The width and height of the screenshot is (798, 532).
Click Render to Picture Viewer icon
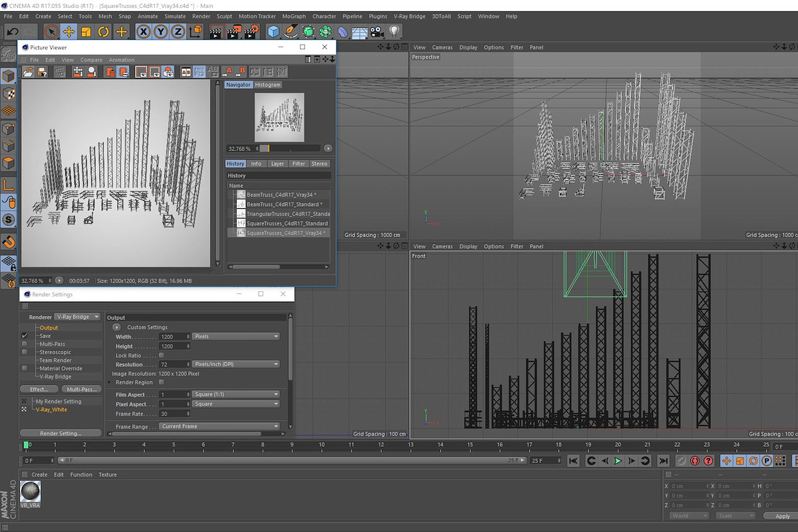(233, 31)
